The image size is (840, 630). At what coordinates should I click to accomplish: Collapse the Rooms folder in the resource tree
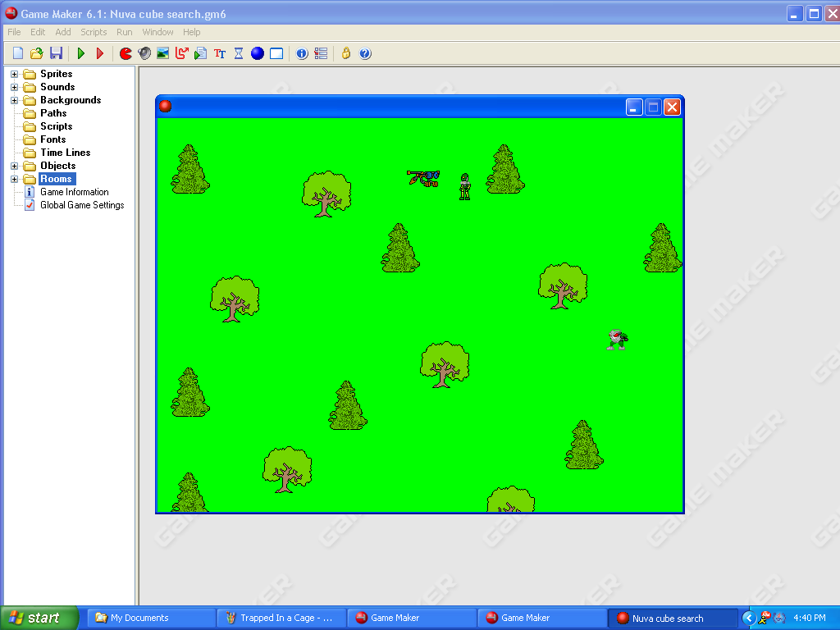point(13,178)
